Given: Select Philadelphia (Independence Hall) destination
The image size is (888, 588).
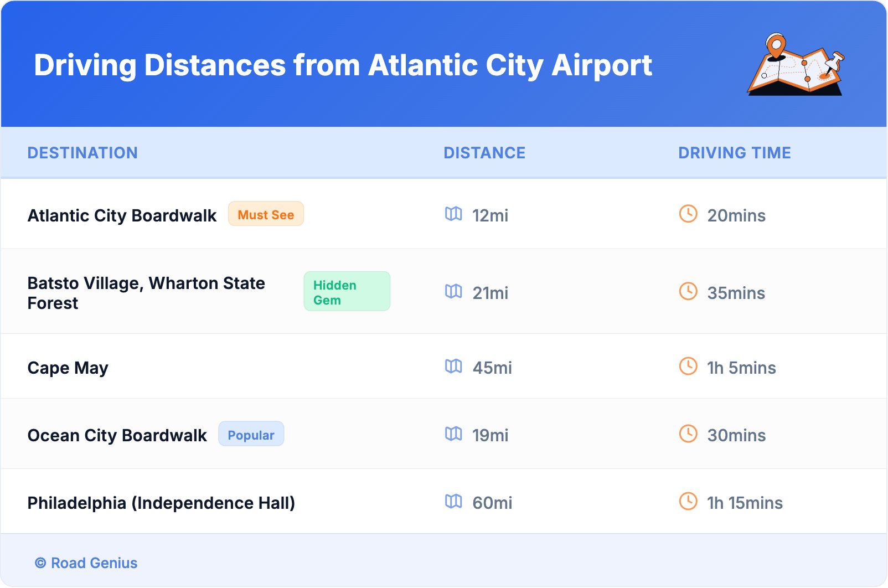Looking at the screenshot, I should [x=161, y=503].
